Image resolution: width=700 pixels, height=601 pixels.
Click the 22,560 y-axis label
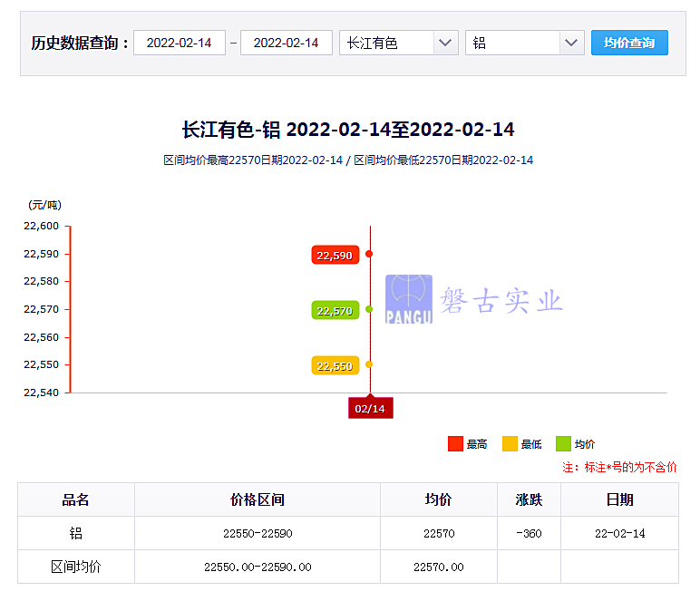tap(41, 337)
